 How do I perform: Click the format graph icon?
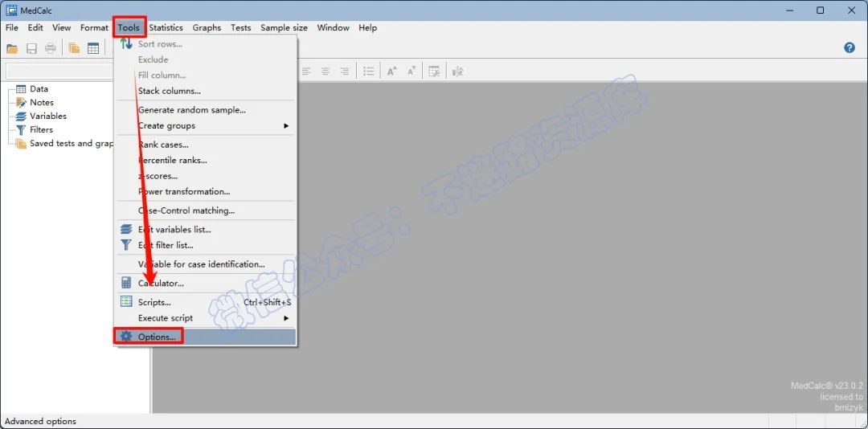pos(458,71)
